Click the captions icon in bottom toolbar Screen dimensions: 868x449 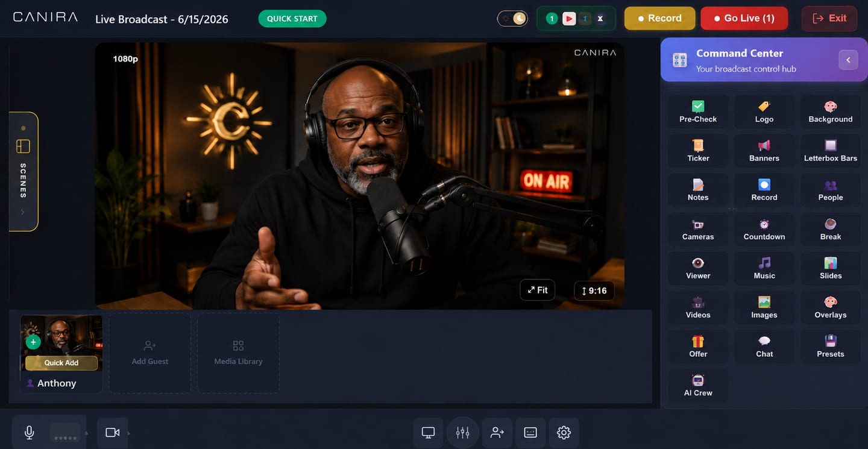tap(530, 433)
